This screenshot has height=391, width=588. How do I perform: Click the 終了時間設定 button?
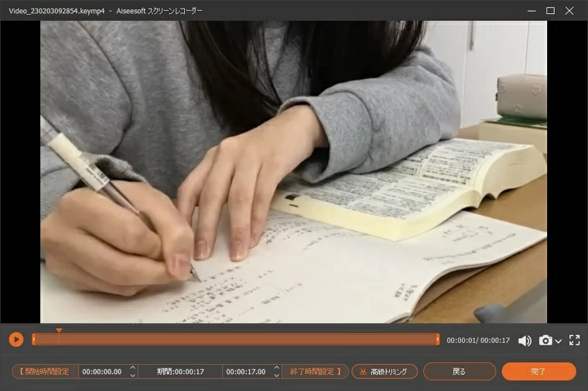(x=315, y=372)
